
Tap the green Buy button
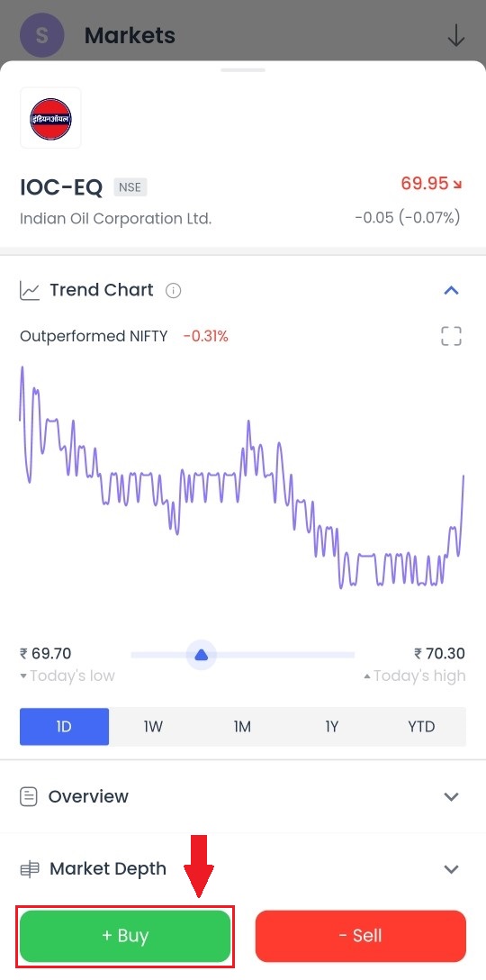[126, 936]
